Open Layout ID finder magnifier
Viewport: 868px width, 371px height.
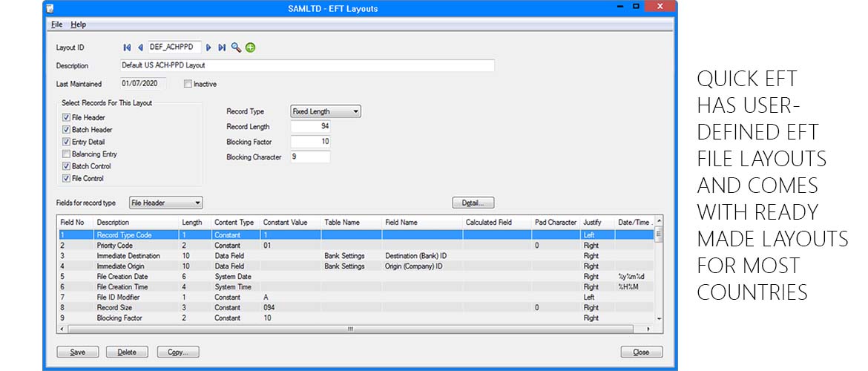[237, 47]
